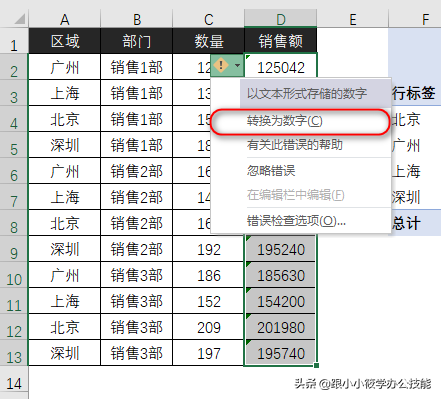
Task: Click 销售3部 in row 10
Action: (137, 275)
